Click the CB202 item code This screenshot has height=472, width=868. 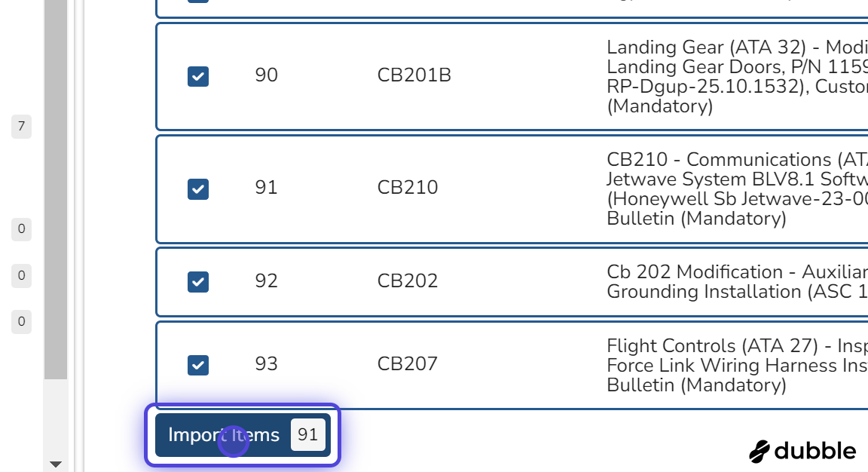tap(408, 281)
